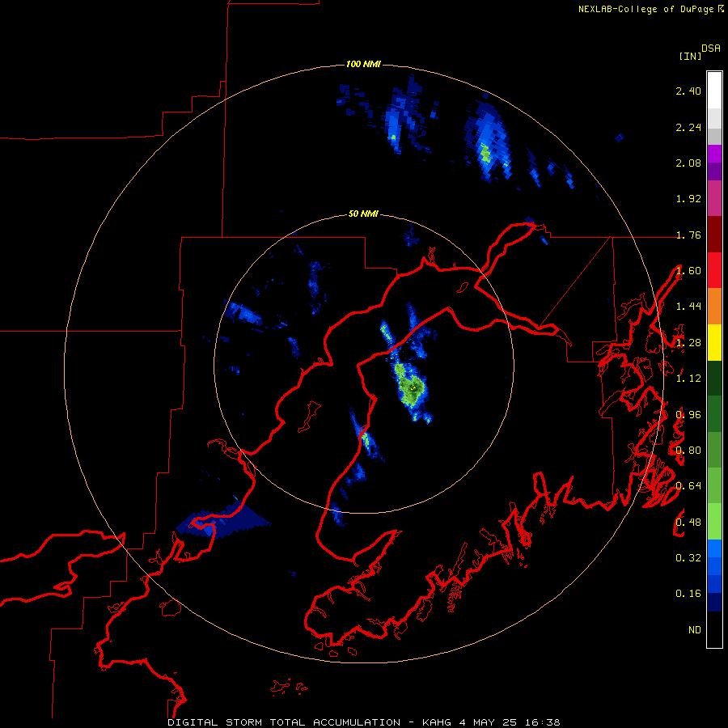Click the 50 NMI range ring label
The height and width of the screenshot is (728, 728).
pos(363,214)
